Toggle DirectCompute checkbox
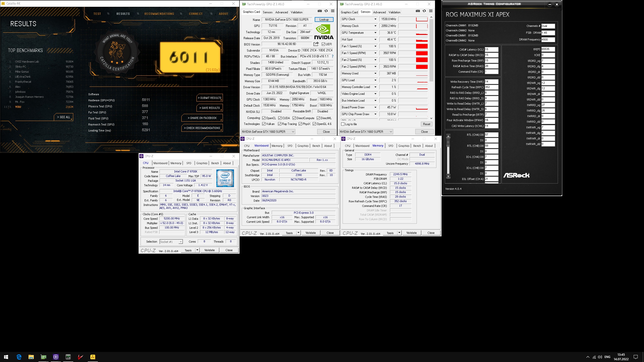Image resolution: width=644 pixels, height=362 pixels. pos(294,118)
